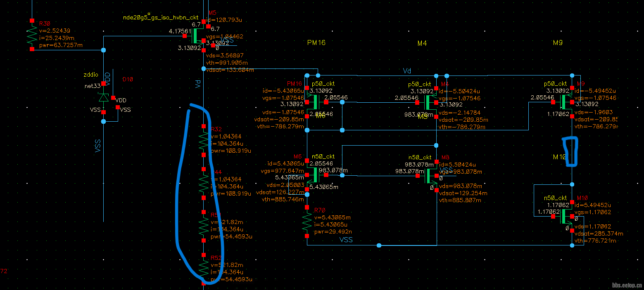Image resolution: width=644 pixels, height=290 pixels.
Task: Click the VSS label on the bottom horizontal wire
Action: click(x=346, y=240)
